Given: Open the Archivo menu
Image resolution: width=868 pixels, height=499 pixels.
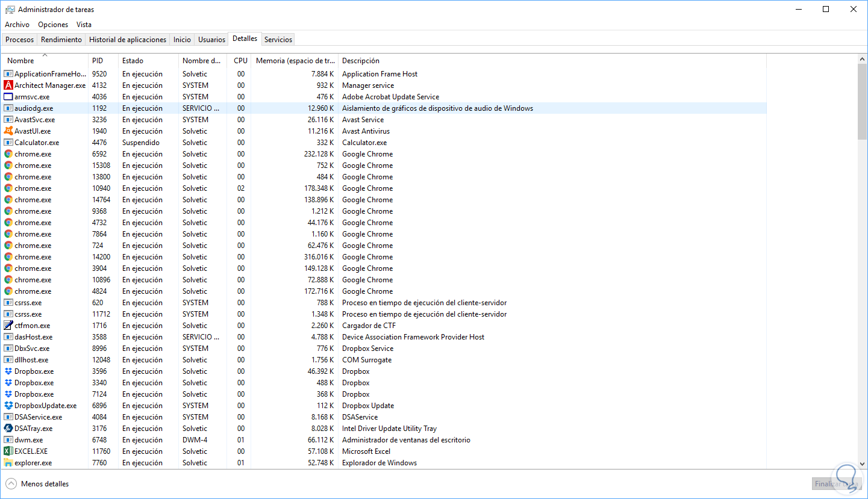Looking at the screenshot, I should [x=17, y=25].
